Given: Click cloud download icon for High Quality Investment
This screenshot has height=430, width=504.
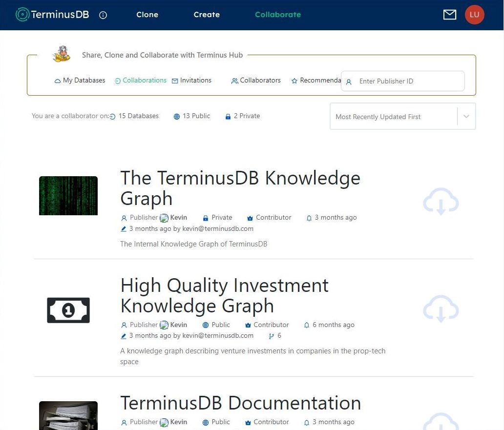Looking at the screenshot, I should pyautogui.click(x=441, y=309).
